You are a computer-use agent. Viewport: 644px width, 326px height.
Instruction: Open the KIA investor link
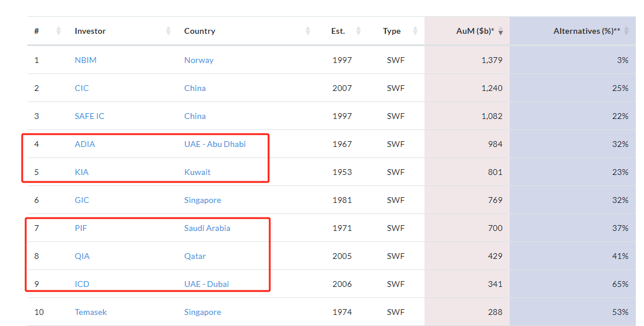pos(81,172)
